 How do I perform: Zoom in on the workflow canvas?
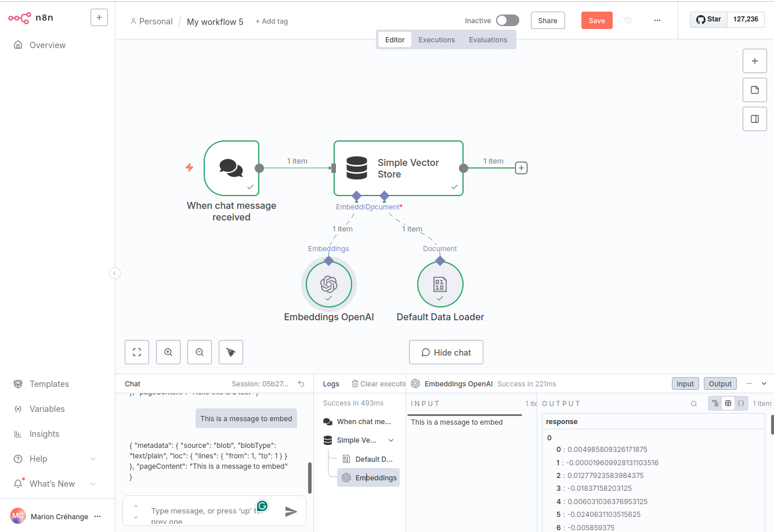tap(168, 352)
